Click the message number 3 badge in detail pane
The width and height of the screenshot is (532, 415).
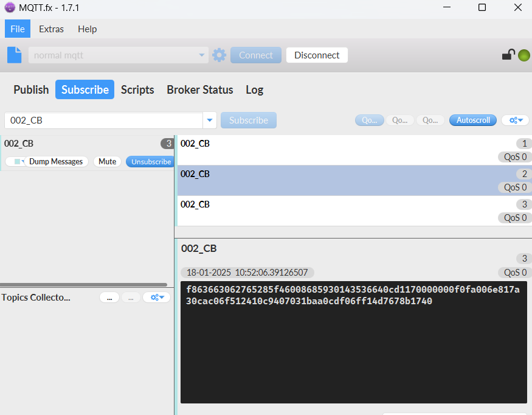(x=524, y=259)
